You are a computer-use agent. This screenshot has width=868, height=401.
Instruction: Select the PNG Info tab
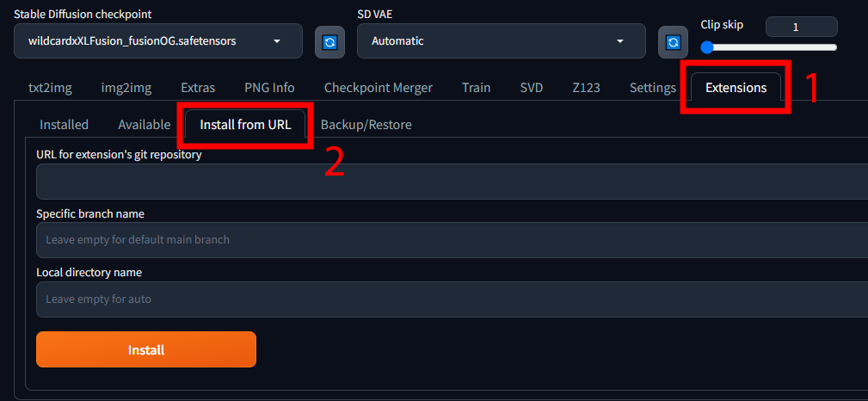[269, 88]
